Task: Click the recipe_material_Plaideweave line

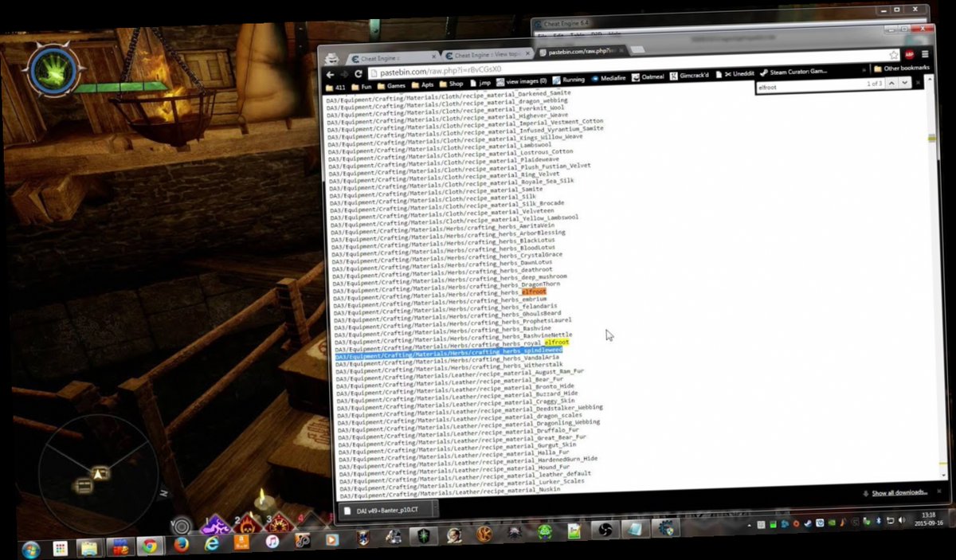Action: point(444,161)
